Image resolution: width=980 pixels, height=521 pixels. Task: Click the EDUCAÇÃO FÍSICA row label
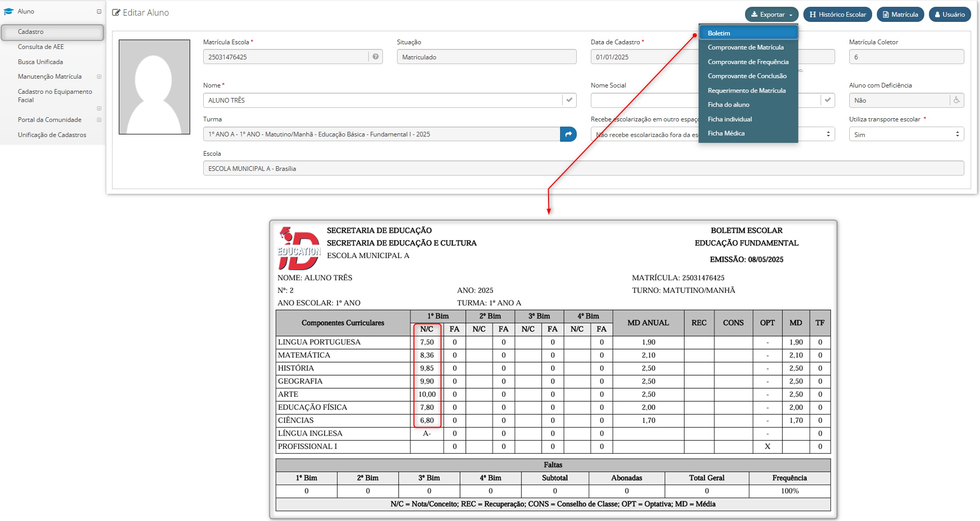tap(313, 407)
